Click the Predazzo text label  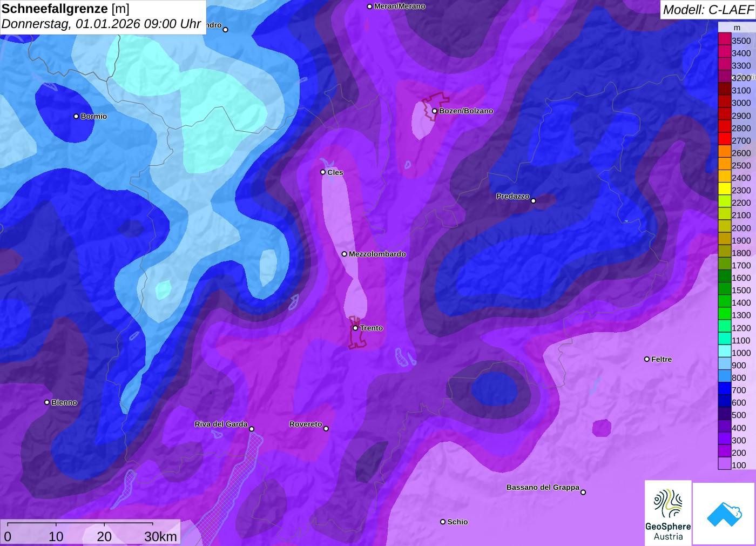tap(513, 196)
